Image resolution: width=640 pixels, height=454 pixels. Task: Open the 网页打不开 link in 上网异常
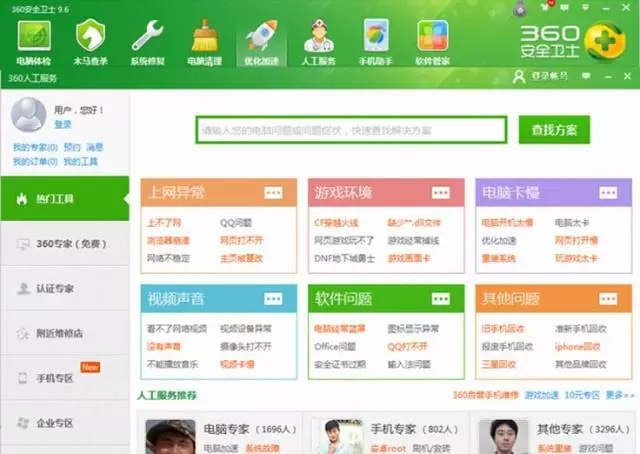point(242,240)
